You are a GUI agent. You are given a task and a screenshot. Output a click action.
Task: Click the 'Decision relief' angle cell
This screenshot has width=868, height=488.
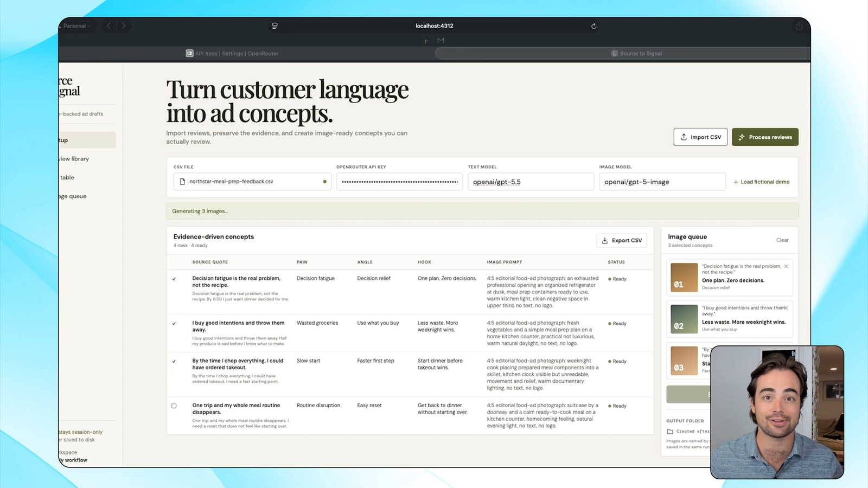pos(374,279)
